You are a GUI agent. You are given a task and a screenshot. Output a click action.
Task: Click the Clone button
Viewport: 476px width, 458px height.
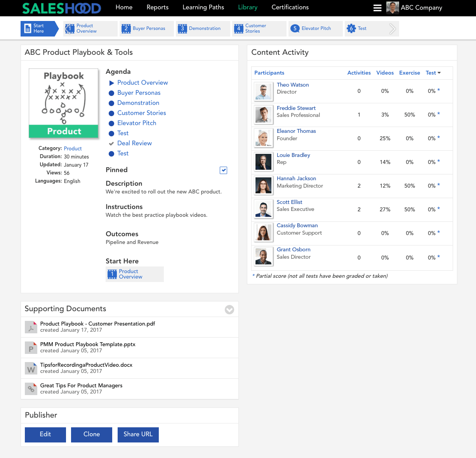[x=92, y=435]
